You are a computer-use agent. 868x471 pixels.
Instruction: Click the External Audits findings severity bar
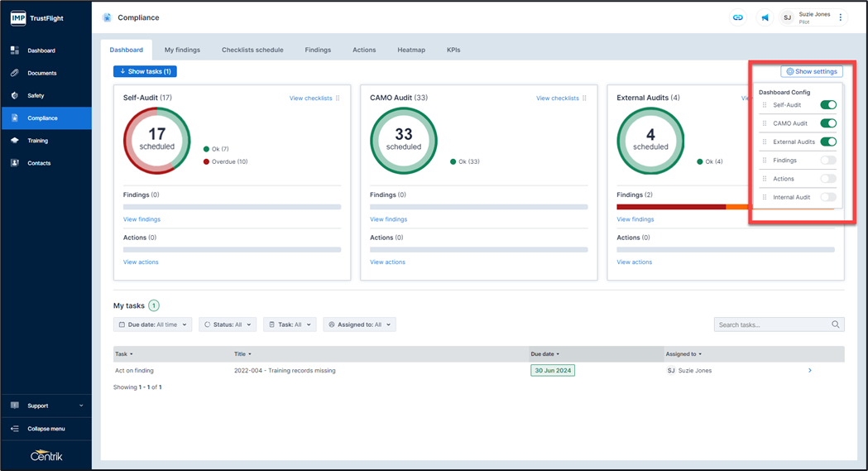click(x=679, y=206)
